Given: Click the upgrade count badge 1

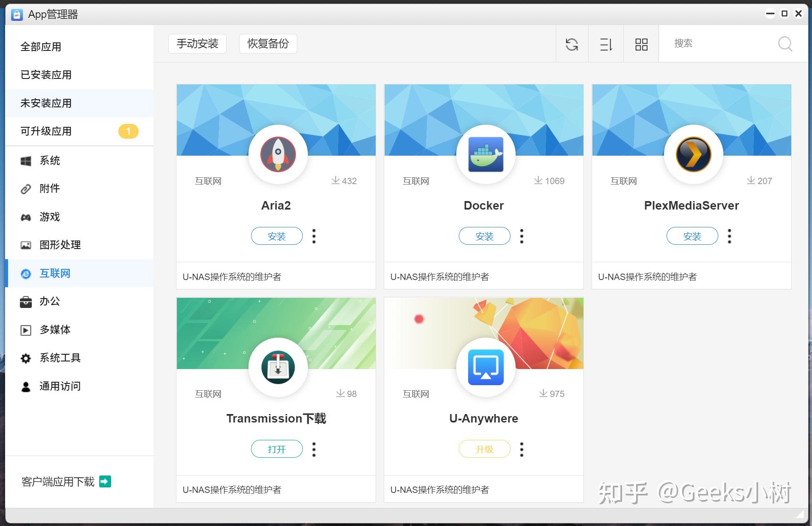Looking at the screenshot, I should pos(128,131).
